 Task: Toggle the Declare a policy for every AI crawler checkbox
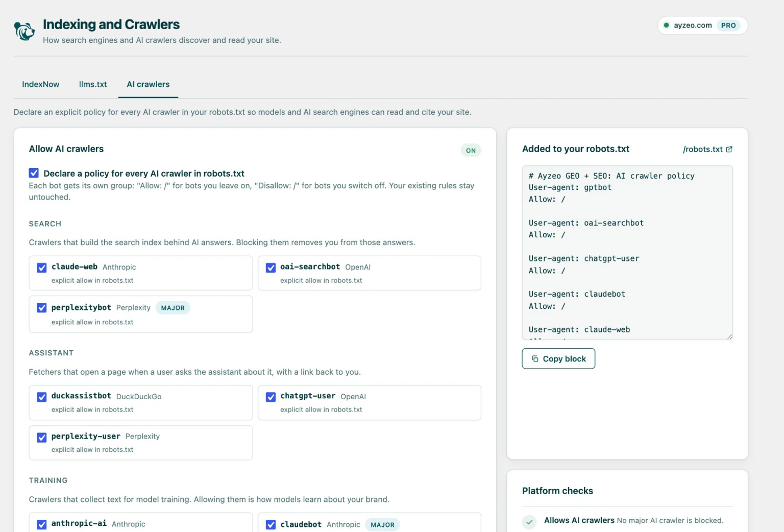(x=34, y=173)
